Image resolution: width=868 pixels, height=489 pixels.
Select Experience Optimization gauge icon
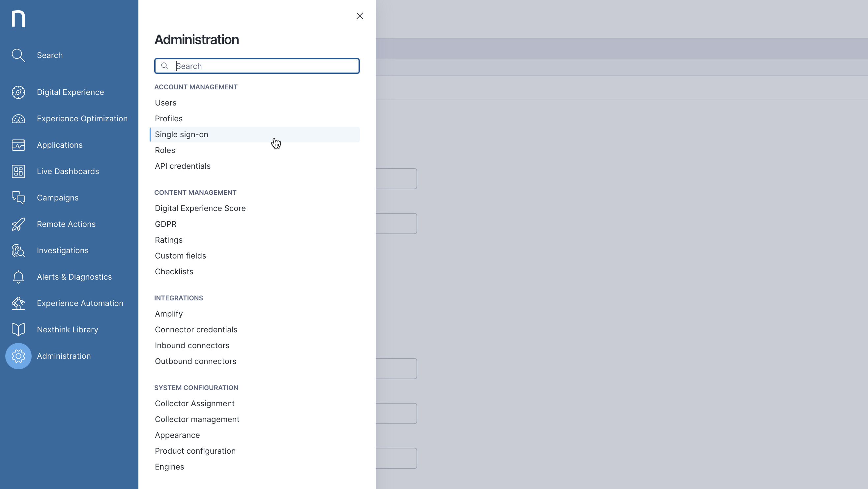[18, 119]
